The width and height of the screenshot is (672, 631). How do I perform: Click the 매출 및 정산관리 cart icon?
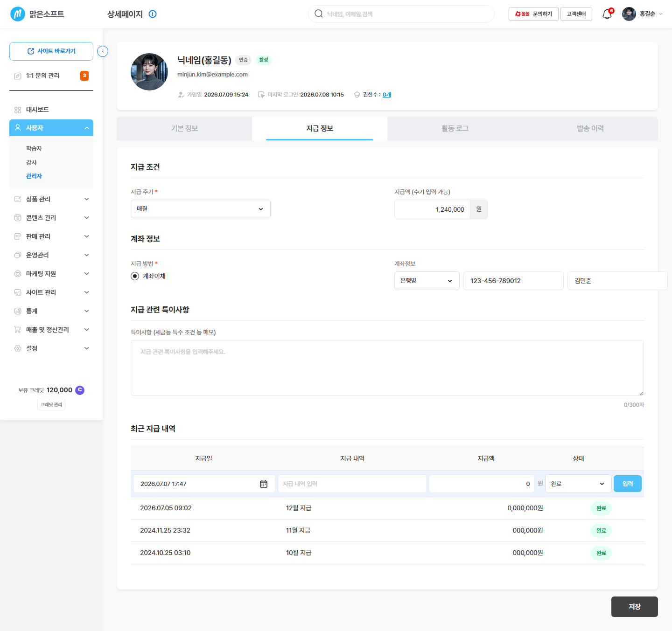click(18, 330)
